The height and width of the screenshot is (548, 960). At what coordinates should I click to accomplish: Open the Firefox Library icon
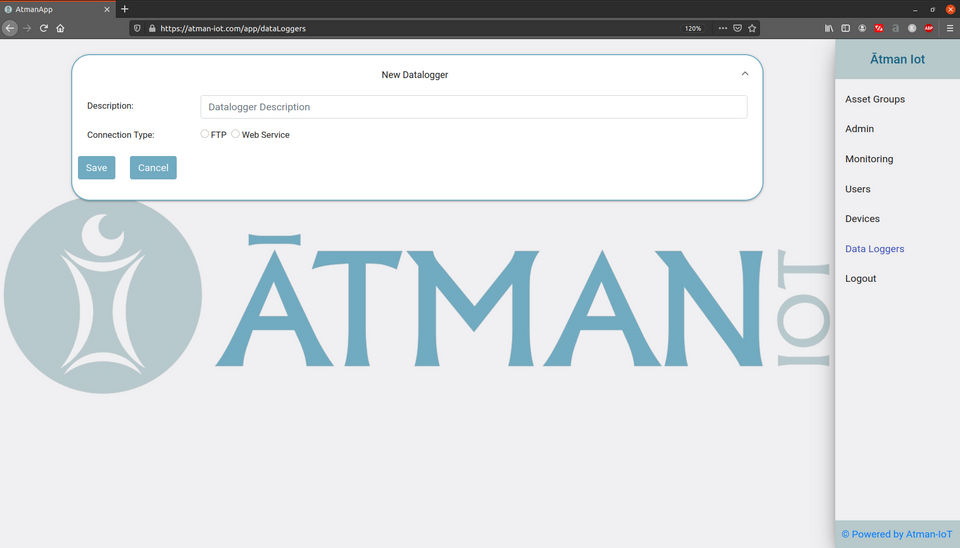point(828,28)
